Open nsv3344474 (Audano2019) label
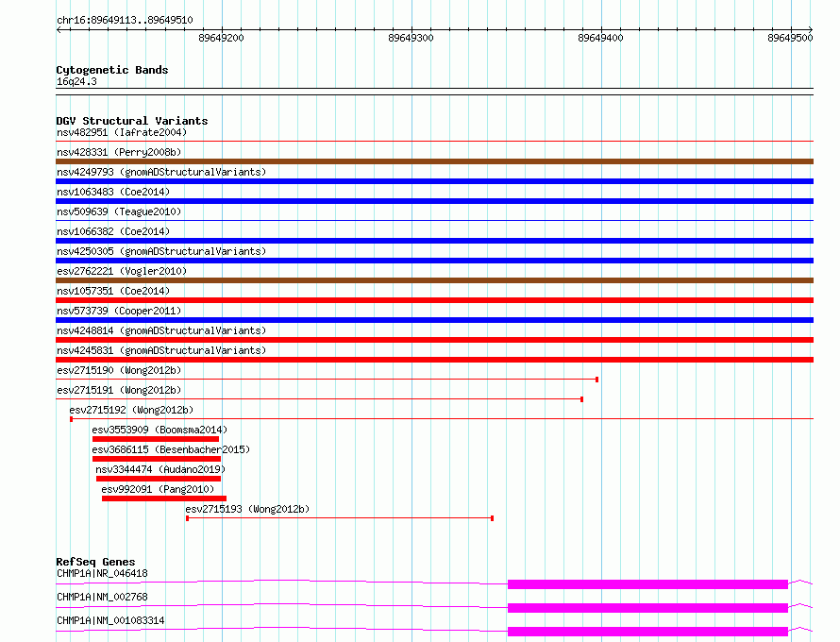The height and width of the screenshot is (642, 840). click(160, 469)
